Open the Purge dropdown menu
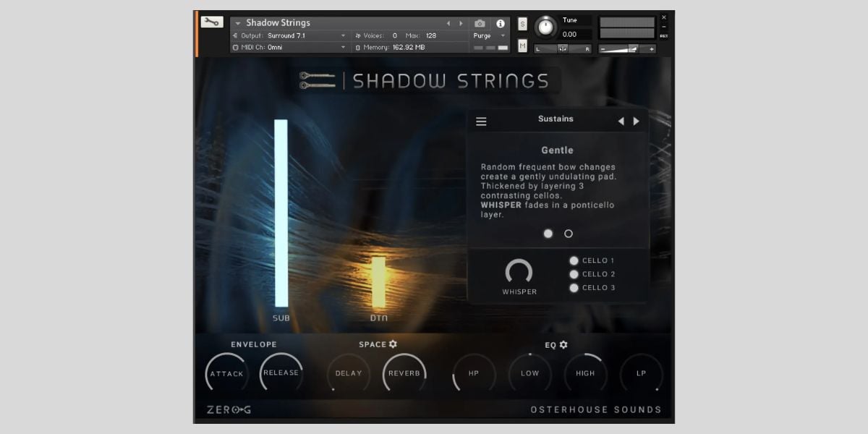Viewport: 868px width, 434px height. (490, 35)
